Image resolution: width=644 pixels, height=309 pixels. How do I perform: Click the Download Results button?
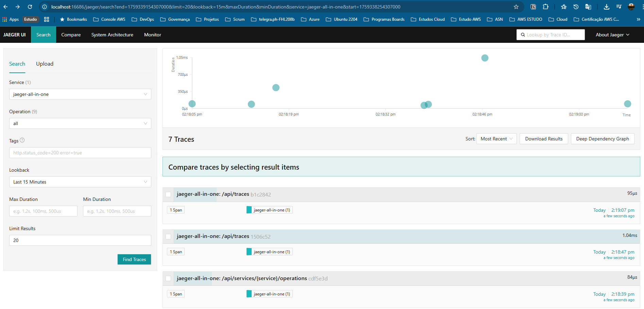(544, 139)
